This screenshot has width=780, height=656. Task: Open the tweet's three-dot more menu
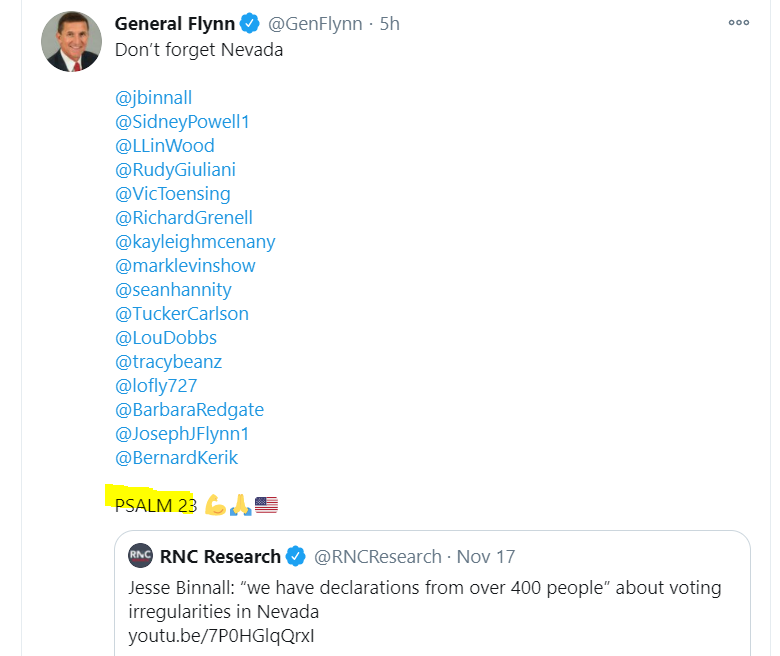(738, 22)
